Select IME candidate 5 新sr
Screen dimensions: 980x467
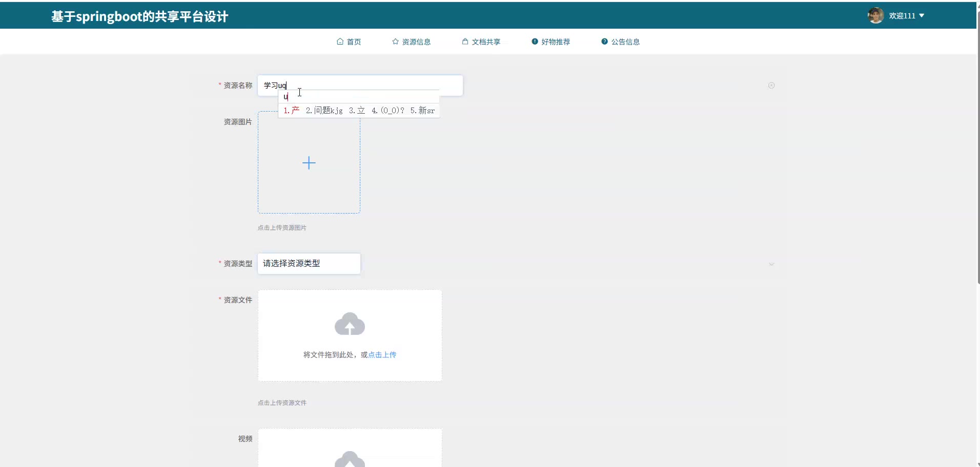tap(422, 111)
